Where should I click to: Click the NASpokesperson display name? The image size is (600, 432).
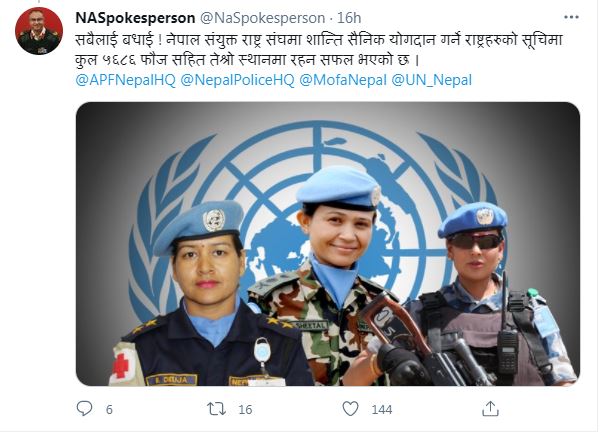tap(135, 18)
